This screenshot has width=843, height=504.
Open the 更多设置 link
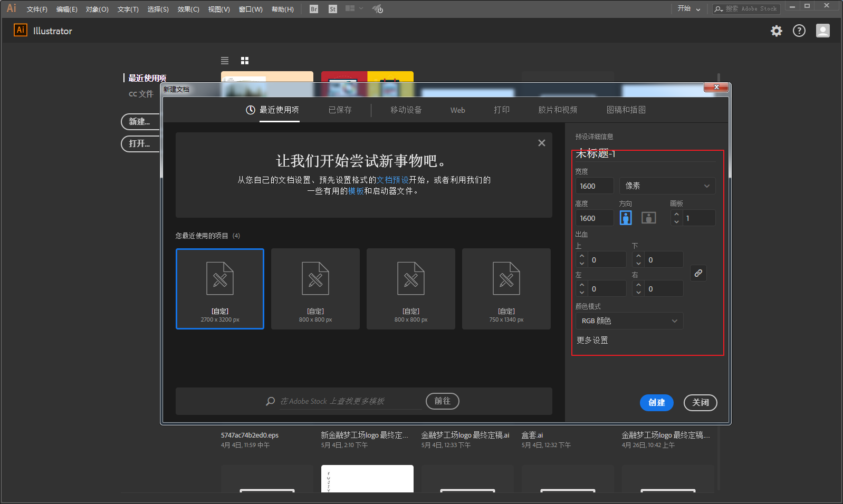pos(592,340)
